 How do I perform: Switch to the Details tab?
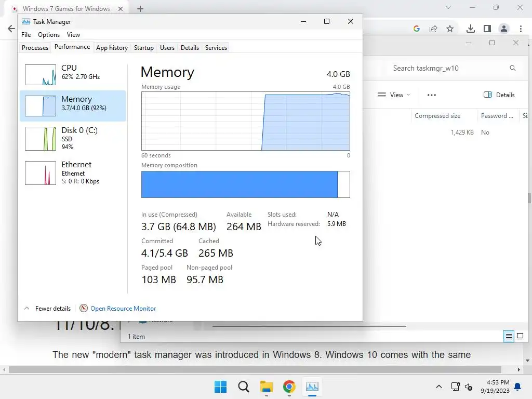pos(190,47)
